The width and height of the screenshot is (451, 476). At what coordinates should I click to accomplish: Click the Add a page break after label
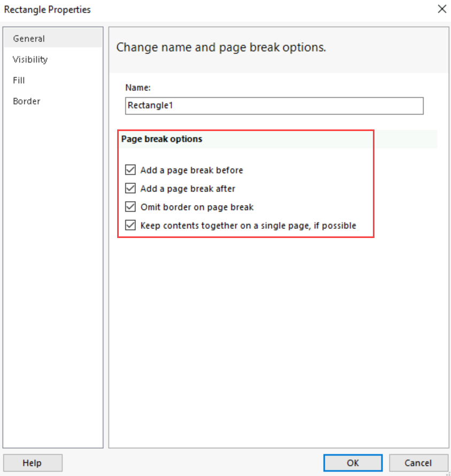point(187,188)
